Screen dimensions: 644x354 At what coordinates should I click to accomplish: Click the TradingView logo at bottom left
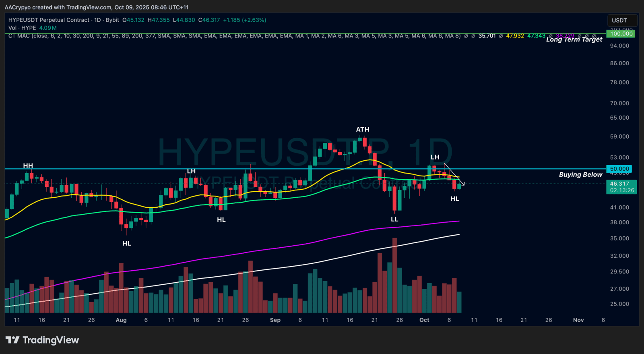[x=42, y=340]
